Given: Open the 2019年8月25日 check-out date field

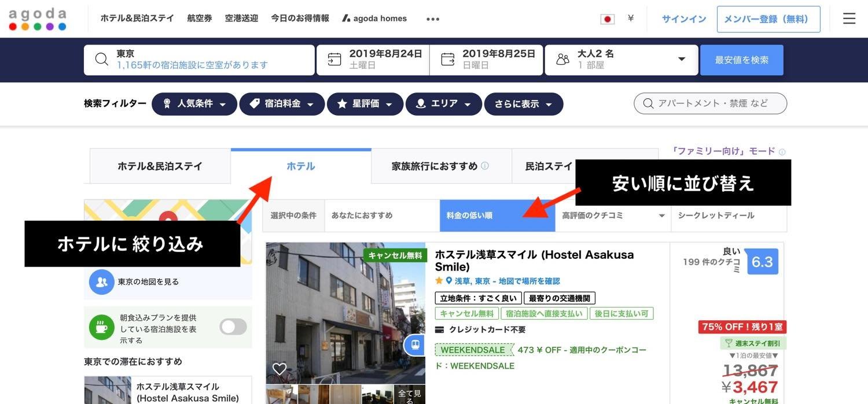Looking at the screenshot, I should coord(486,60).
